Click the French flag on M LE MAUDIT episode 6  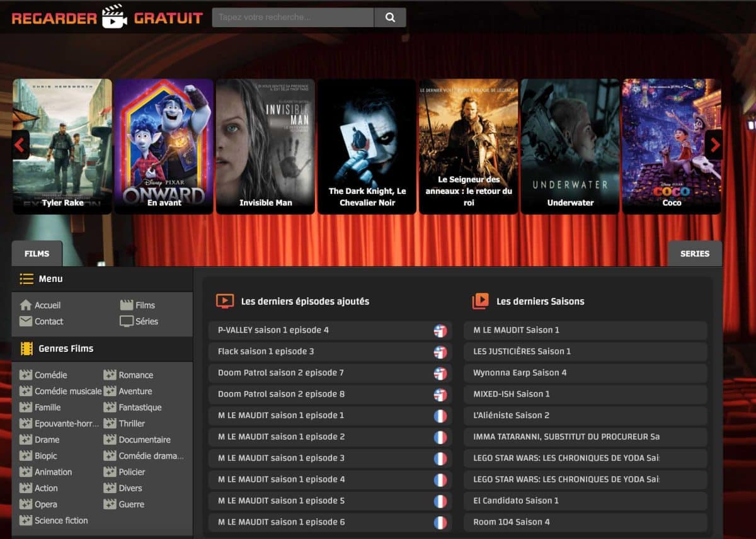(440, 523)
